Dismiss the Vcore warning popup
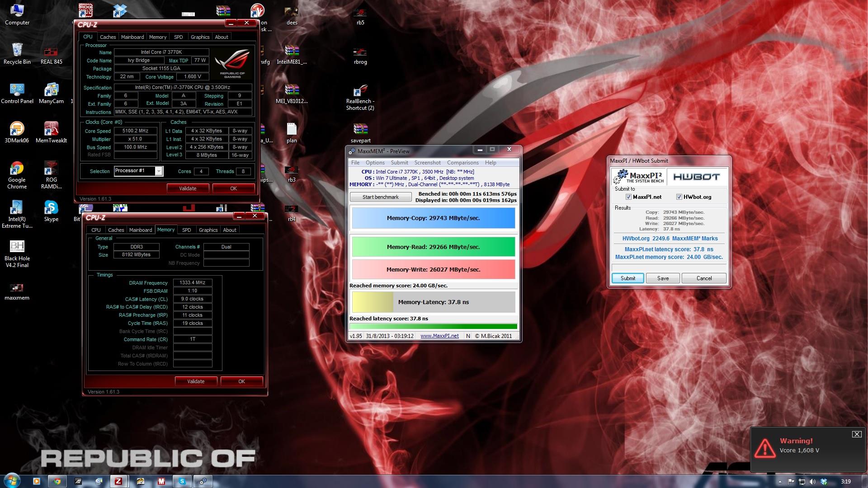Viewport: 868px width, 488px height. click(856, 434)
